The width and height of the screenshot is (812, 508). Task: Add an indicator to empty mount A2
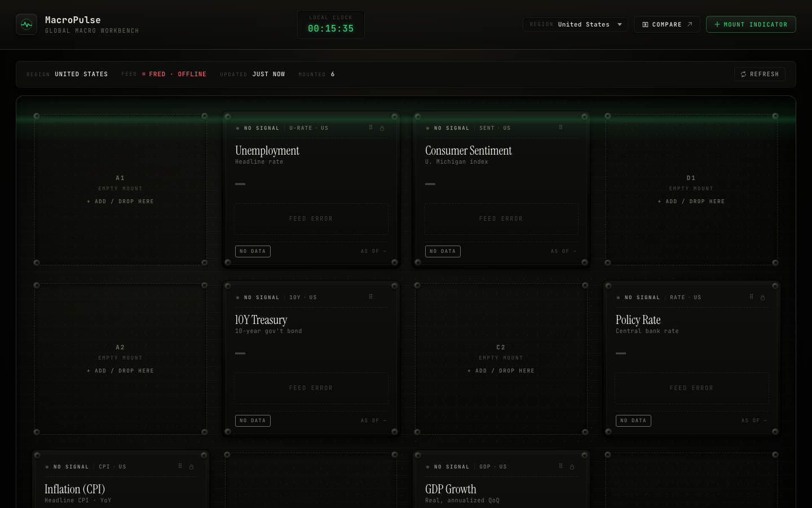coord(120,371)
